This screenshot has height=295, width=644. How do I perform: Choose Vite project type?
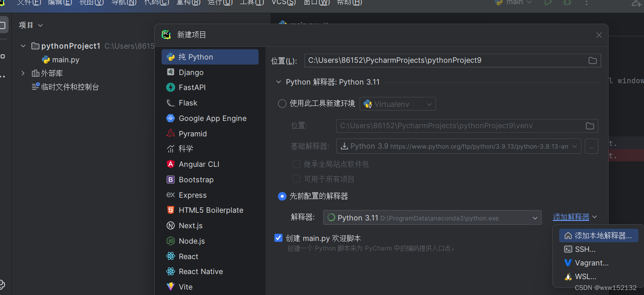pos(210,287)
